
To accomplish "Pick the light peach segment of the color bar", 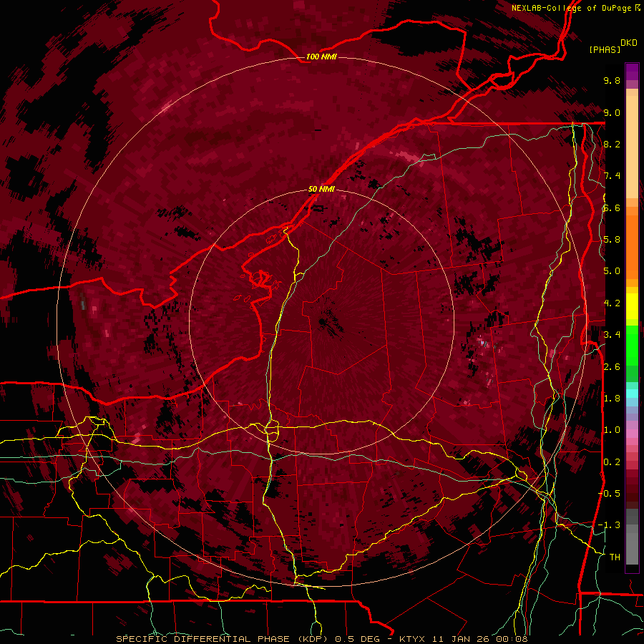I will (632, 148).
